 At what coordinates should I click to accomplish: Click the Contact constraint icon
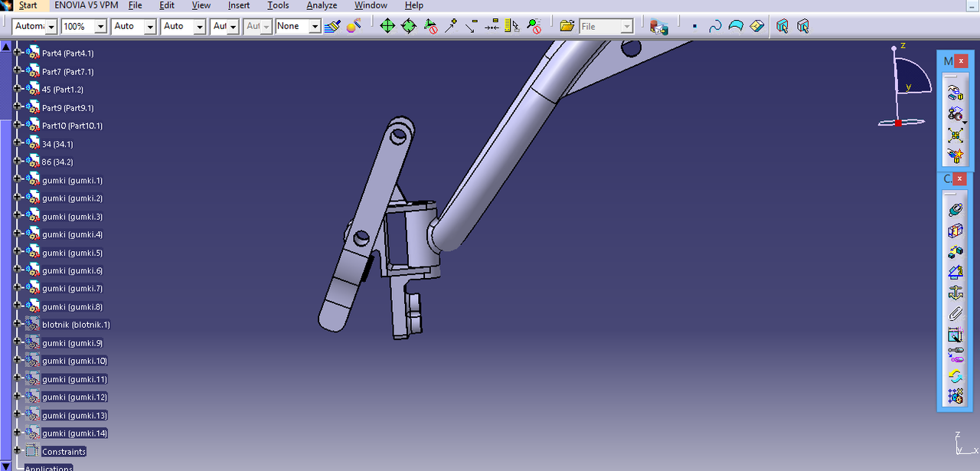tap(955, 231)
